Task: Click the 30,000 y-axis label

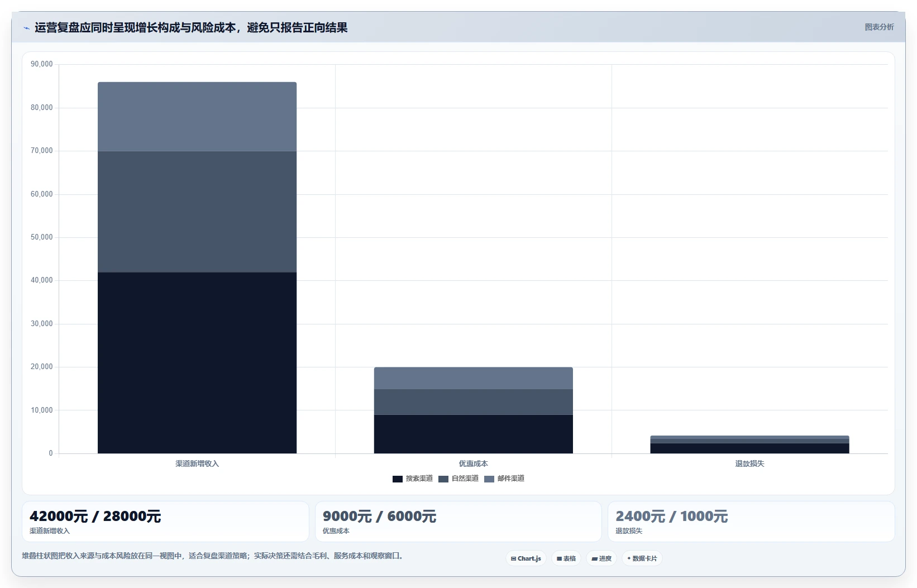Action: [x=42, y=324]
